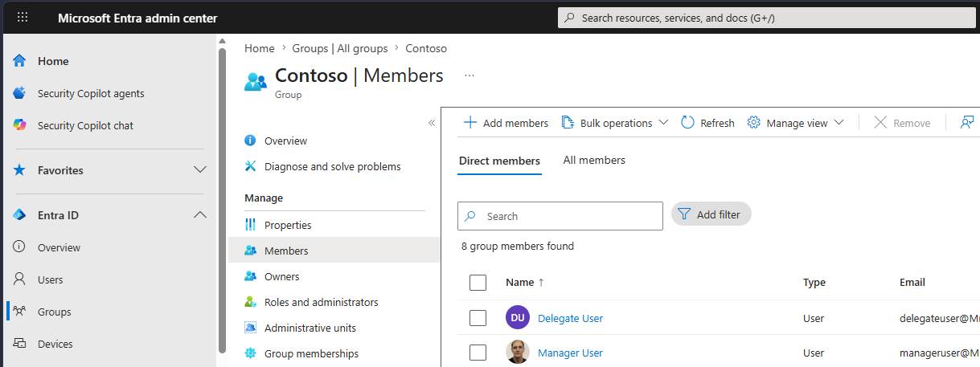Sort by the Email column header
Screen dimensions: 980x367
click(x=912, y=283)
